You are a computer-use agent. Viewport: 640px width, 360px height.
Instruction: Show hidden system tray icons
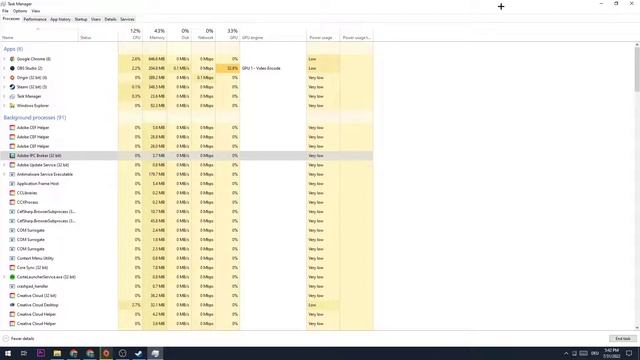tap(566, 353)
